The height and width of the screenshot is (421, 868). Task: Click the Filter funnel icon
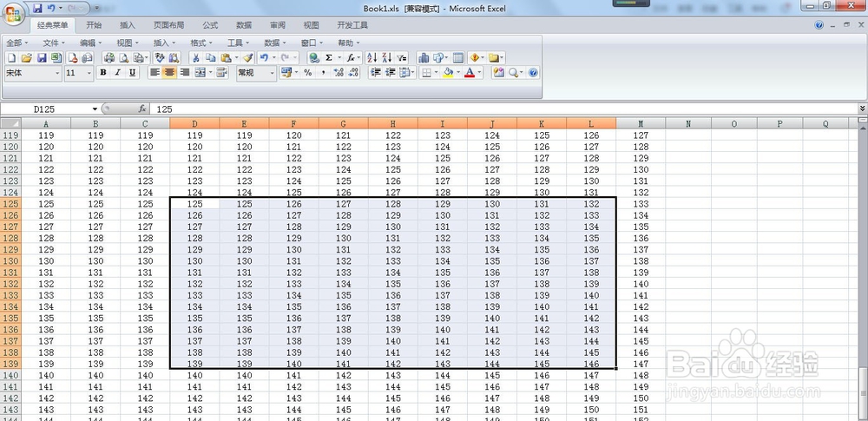(401, 57)
